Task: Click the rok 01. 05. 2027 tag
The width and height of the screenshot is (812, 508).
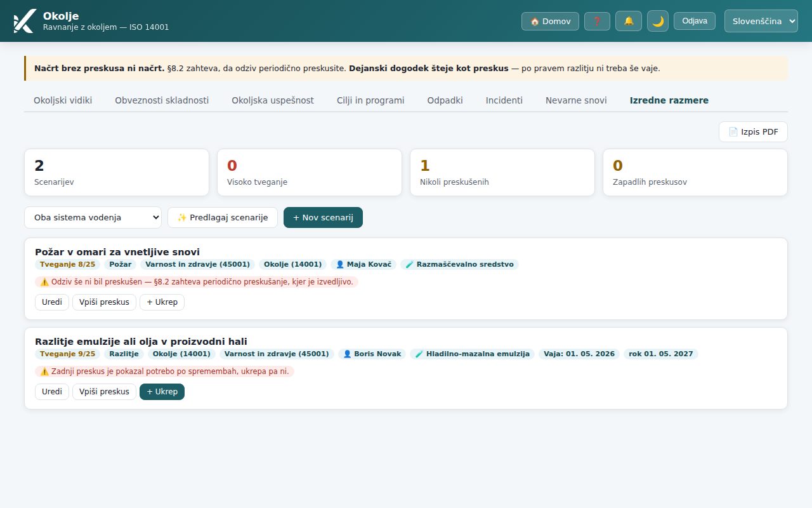Action: coord(661,354)
